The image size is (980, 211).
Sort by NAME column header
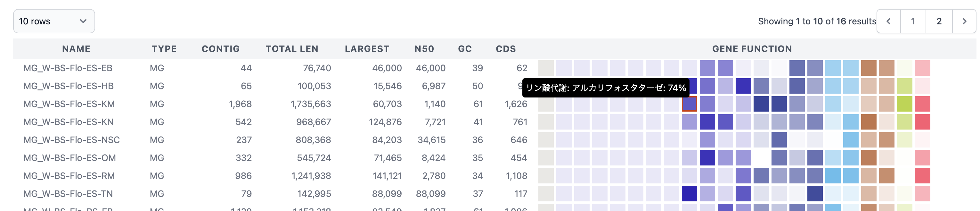tap(76, 49)
